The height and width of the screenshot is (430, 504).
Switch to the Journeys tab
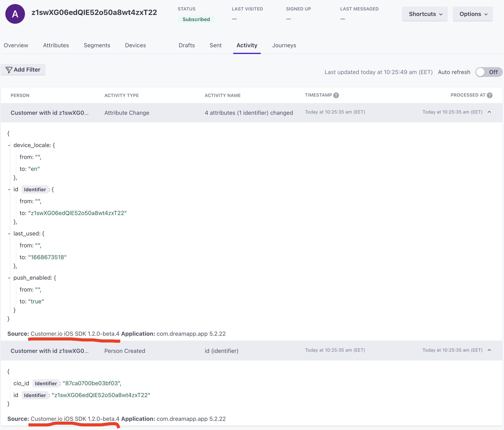click(x=284, y=45)
